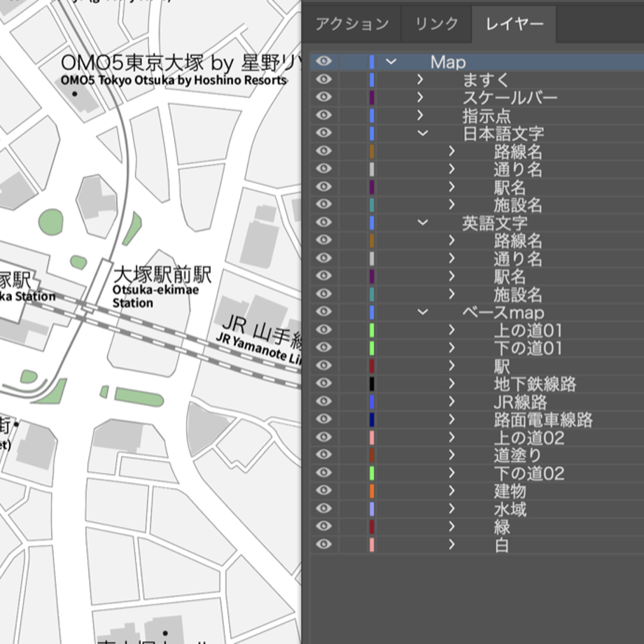Hide the JR線路 layer
This screenshot has height=644, width=644.
click(323, 401)
